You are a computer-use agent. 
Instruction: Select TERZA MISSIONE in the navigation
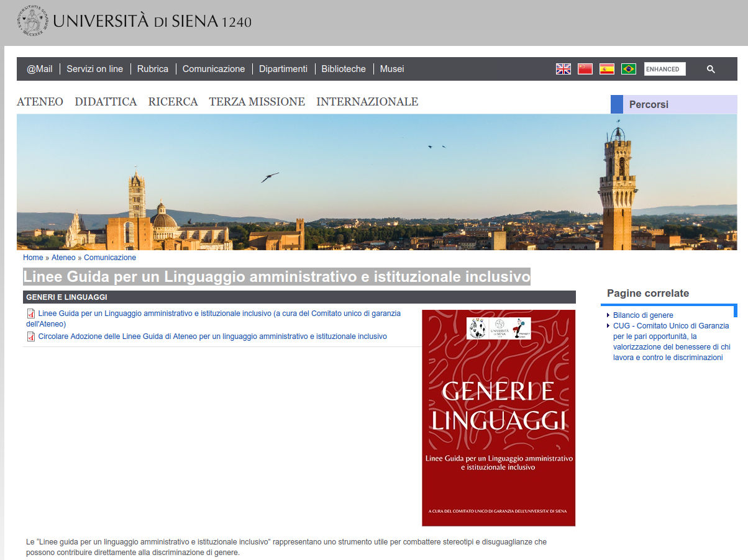pos(257,101)
